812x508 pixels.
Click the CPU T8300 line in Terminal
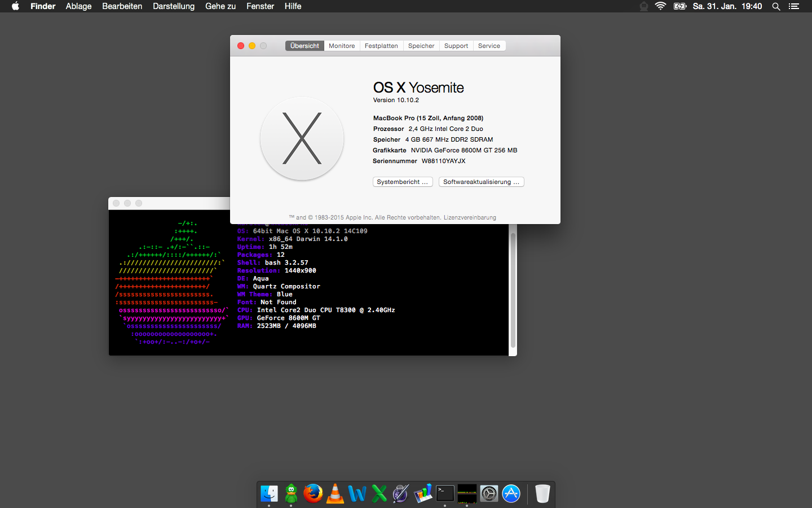pyautogui.click(x=316, y=310)
